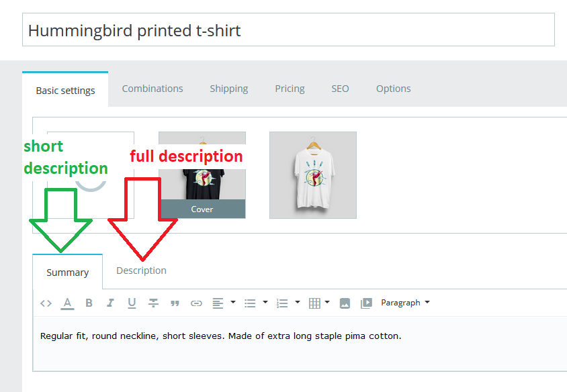Open the Options tab

[394, 89]
